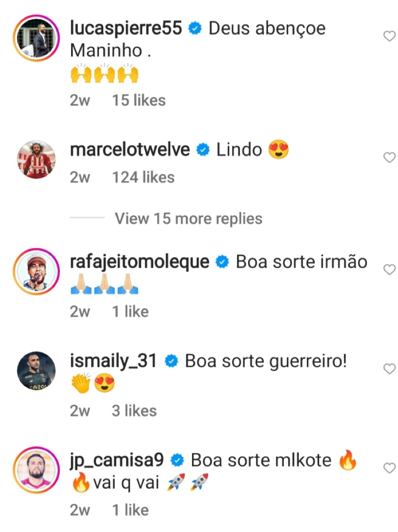Tap the ismaily_31 username
Viewport: 398px width, 532px height.
point(113,361)
